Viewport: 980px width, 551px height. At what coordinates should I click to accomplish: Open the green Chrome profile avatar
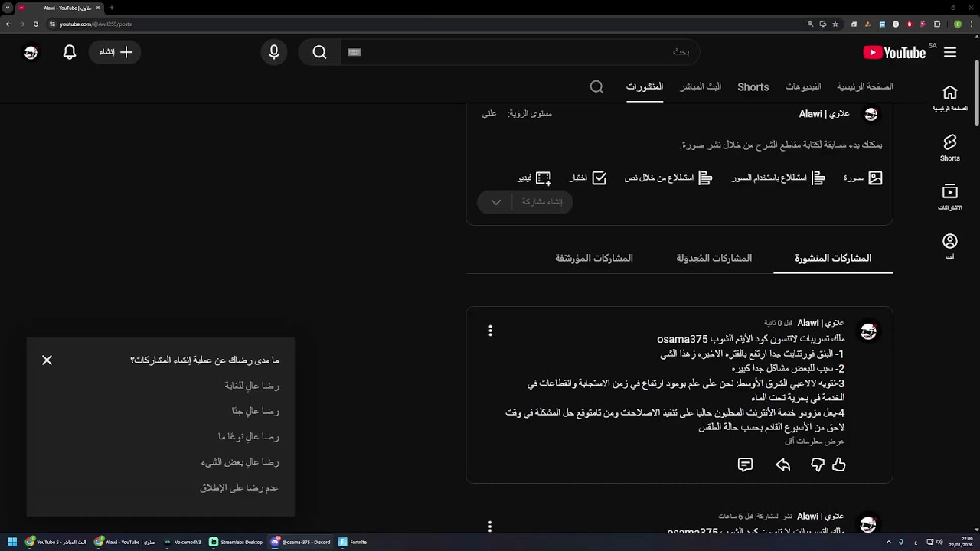tap(957, 24)
